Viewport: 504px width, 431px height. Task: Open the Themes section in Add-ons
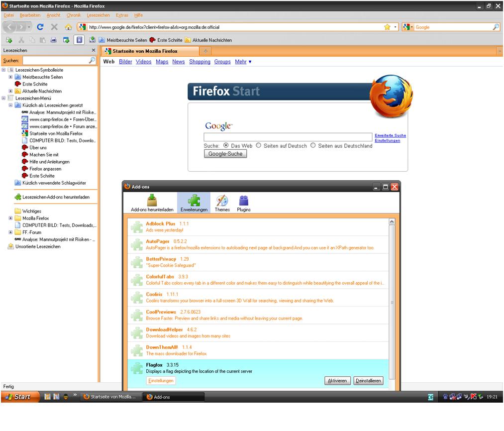(x=222, y=203)
